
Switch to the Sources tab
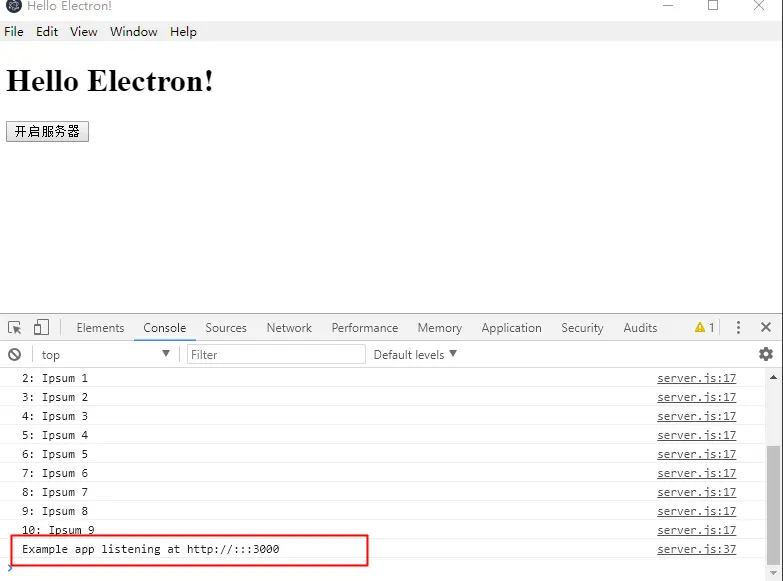(x=226, y=328)
